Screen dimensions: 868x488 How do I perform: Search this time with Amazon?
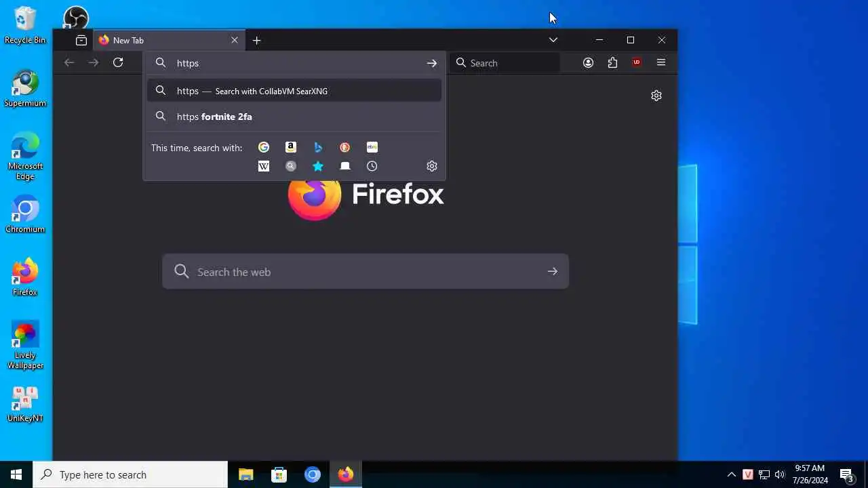(x=291, y=147)
